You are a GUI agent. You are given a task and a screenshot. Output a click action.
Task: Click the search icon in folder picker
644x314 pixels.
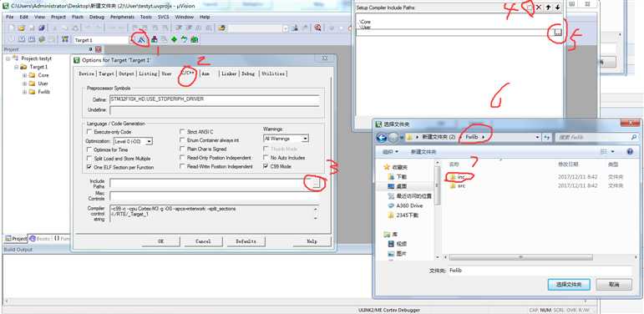pos(634,137)
